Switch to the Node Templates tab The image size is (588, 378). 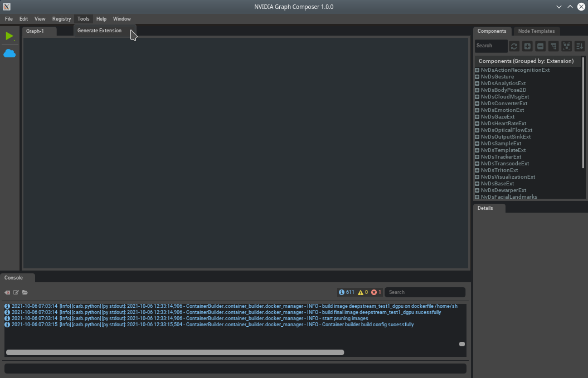point(536,31)
